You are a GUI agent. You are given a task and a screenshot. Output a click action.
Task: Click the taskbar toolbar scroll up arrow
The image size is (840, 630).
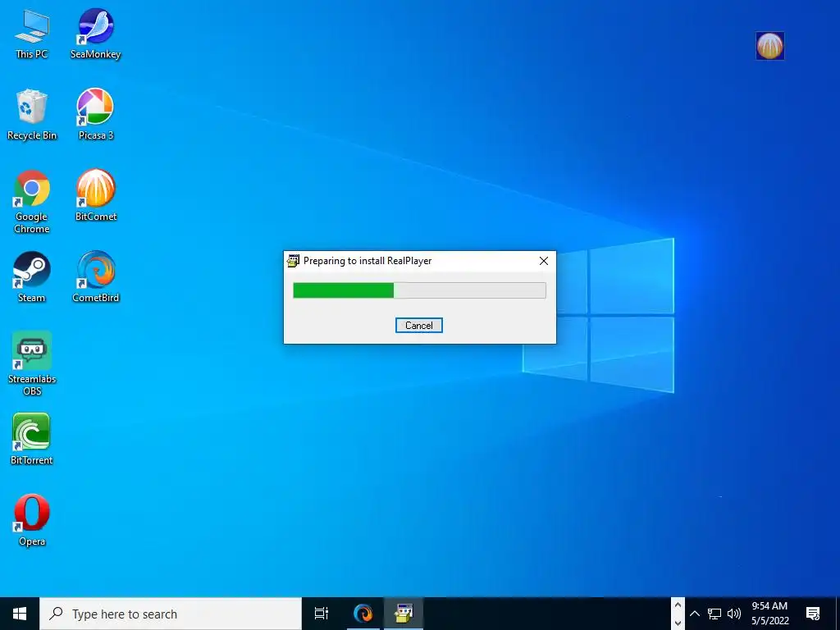[678, 605]
